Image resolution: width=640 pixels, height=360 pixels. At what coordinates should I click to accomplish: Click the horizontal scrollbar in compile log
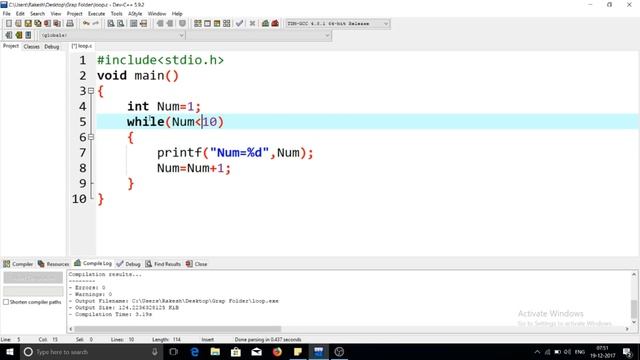[178, 329]
